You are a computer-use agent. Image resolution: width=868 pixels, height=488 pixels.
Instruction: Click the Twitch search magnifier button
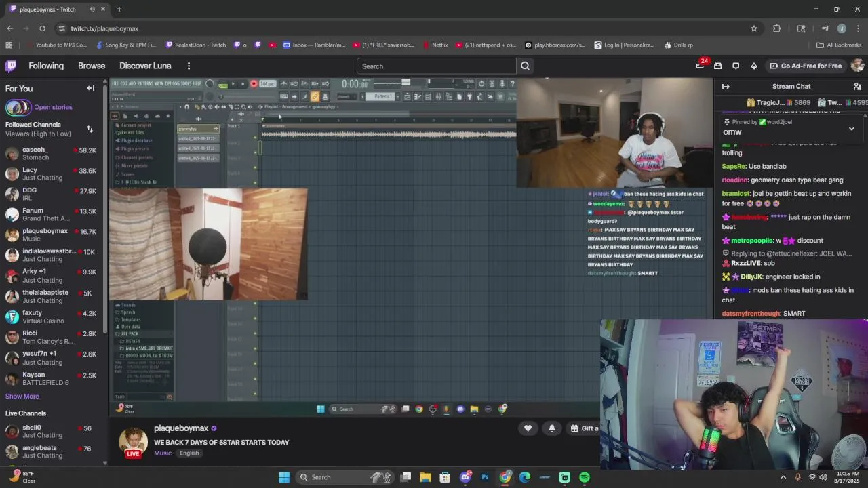click(525, 66)
